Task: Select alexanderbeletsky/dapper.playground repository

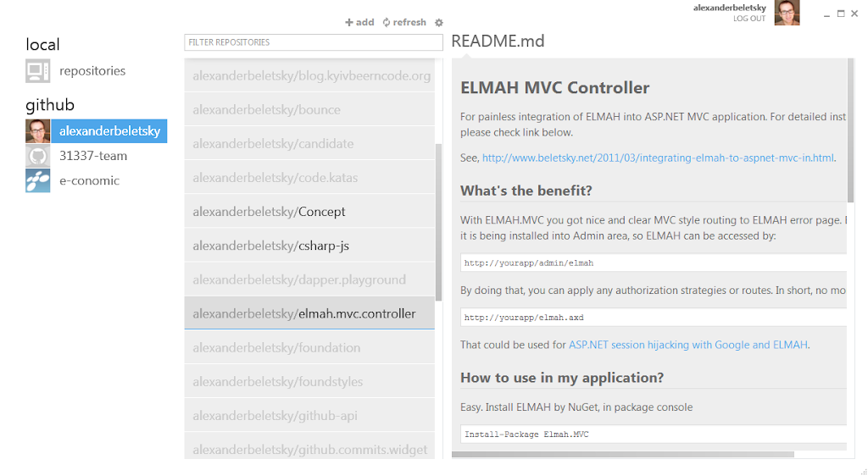Action: click(x=309, y=280)
